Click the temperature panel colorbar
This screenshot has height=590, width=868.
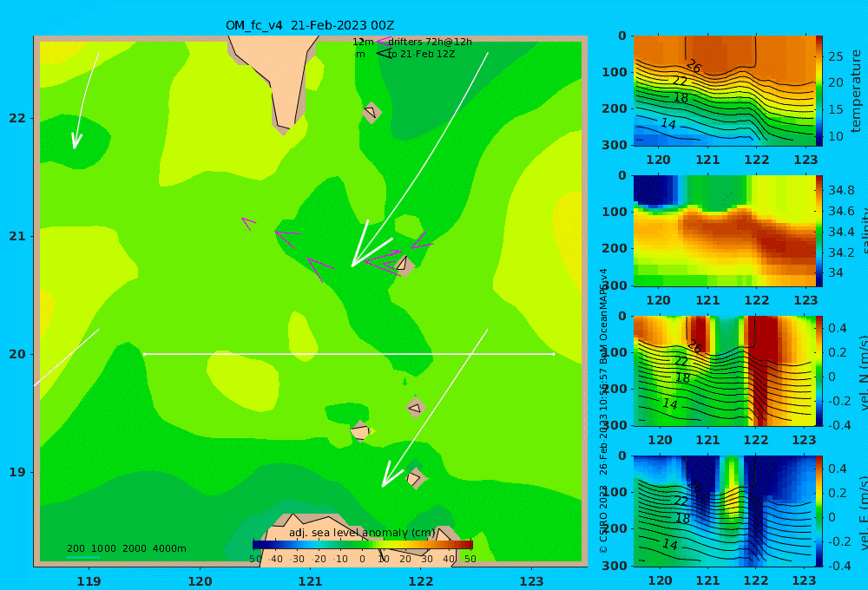point(819,91)
